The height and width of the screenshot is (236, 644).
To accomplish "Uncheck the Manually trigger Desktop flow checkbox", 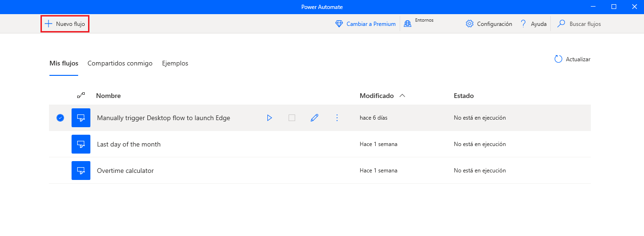I will (60, 118).
